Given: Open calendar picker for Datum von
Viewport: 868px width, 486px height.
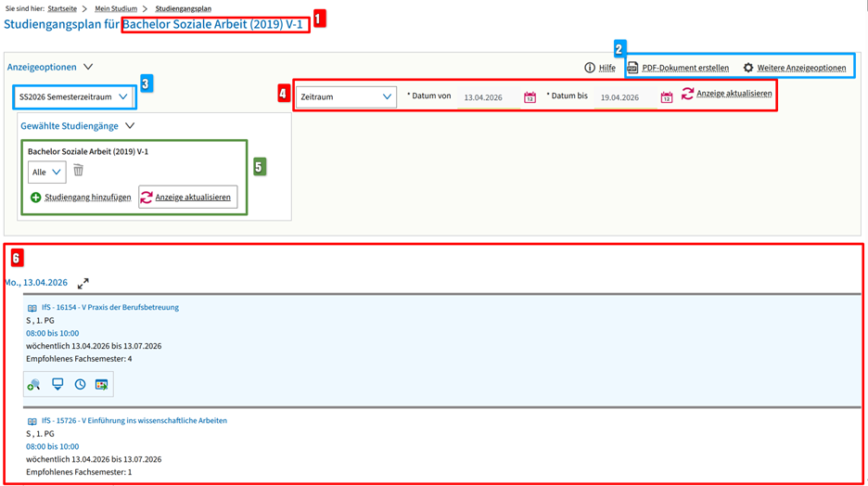Looking at the screenshot, I should [530, 97].
